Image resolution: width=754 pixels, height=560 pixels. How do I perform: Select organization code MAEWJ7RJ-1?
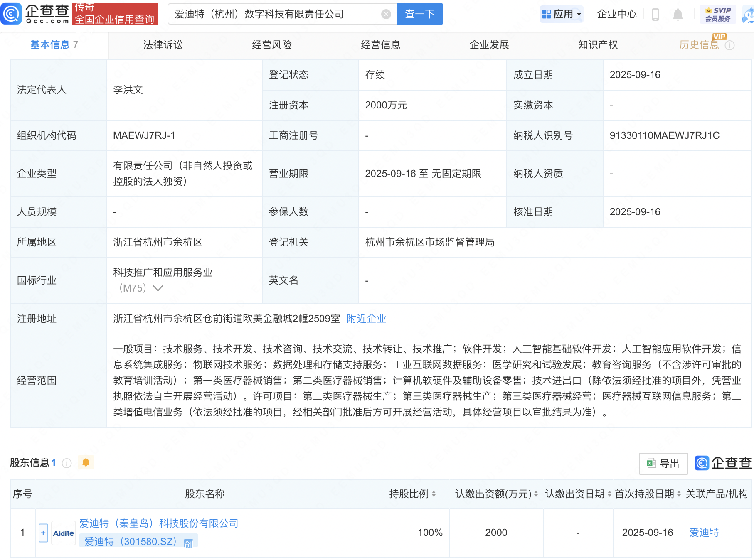(x=144, y=135)
